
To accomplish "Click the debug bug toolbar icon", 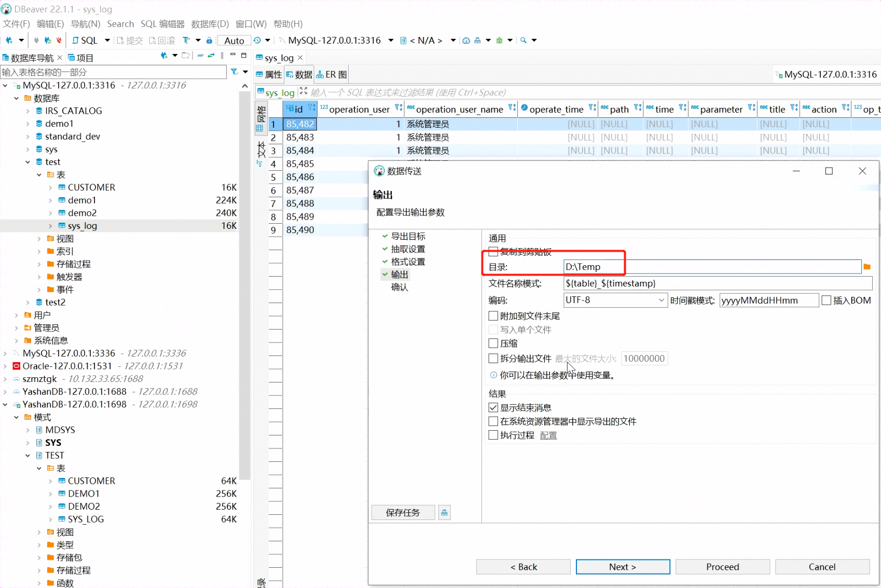I will point(500,40).
